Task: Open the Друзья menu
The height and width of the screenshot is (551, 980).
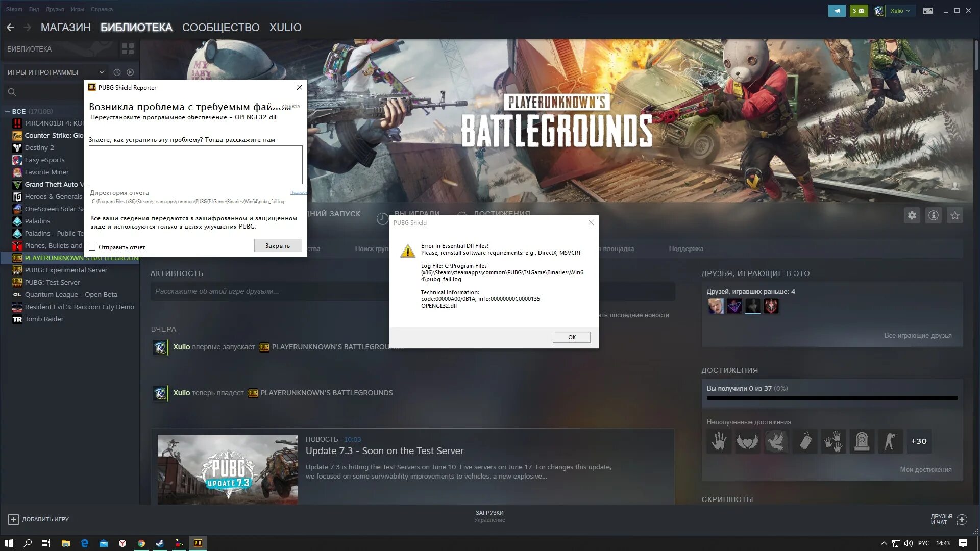Action: [x=55, y=9]
